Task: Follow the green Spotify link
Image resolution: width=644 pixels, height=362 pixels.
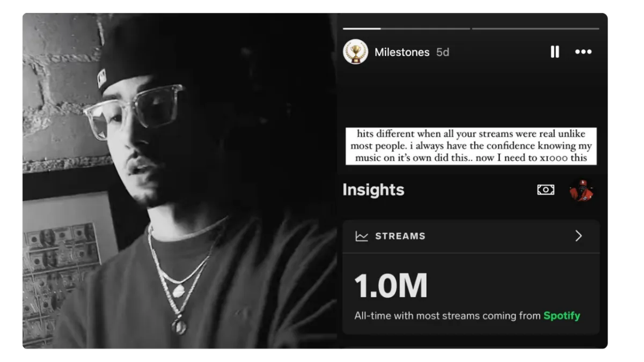Action: [x=562, y=316]
